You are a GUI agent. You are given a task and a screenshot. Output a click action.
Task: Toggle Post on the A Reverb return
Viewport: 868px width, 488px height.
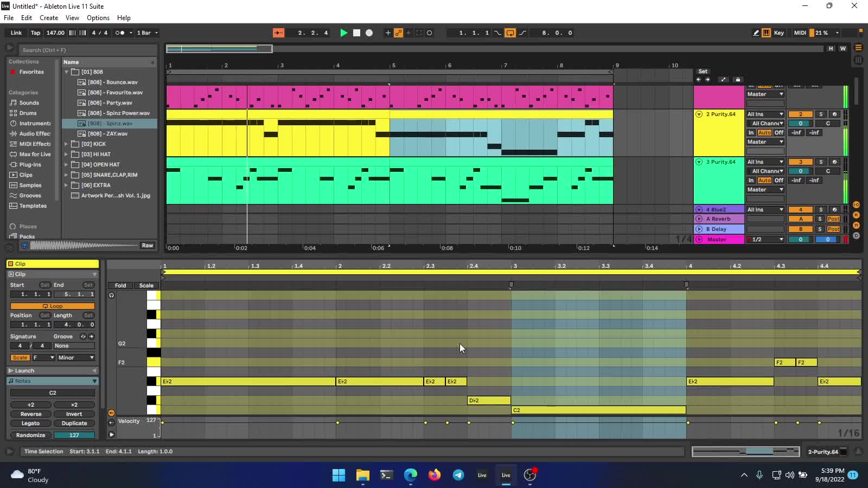point(833,219)
